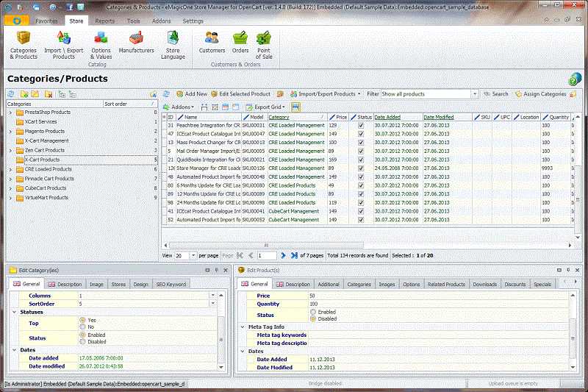This screenshot has height=392, width=588.
Task: Refresh the categories tree
Action: coord(11,94)
